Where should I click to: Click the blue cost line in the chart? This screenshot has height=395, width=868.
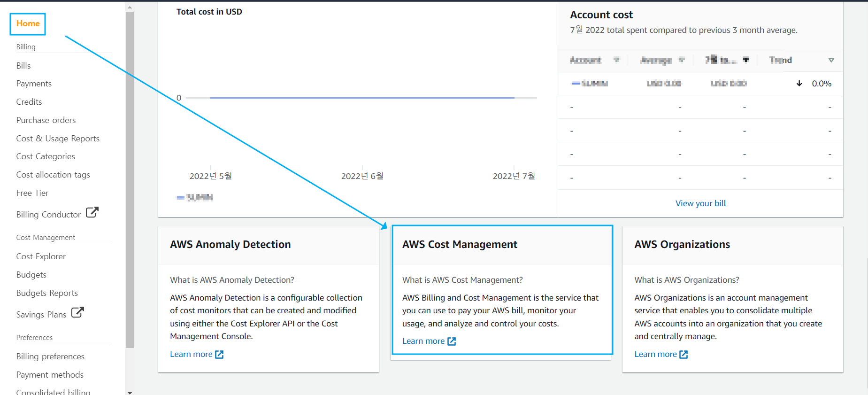pos(362,98)
